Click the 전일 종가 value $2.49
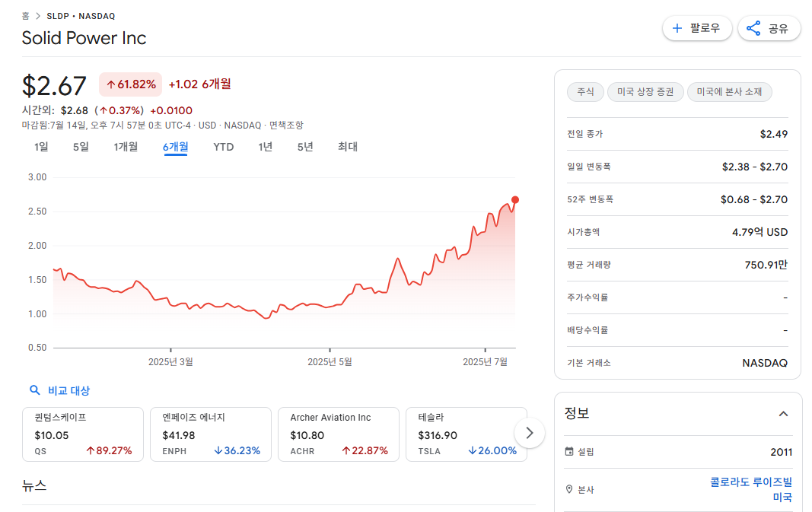812x512 pixels. point(774,134)
